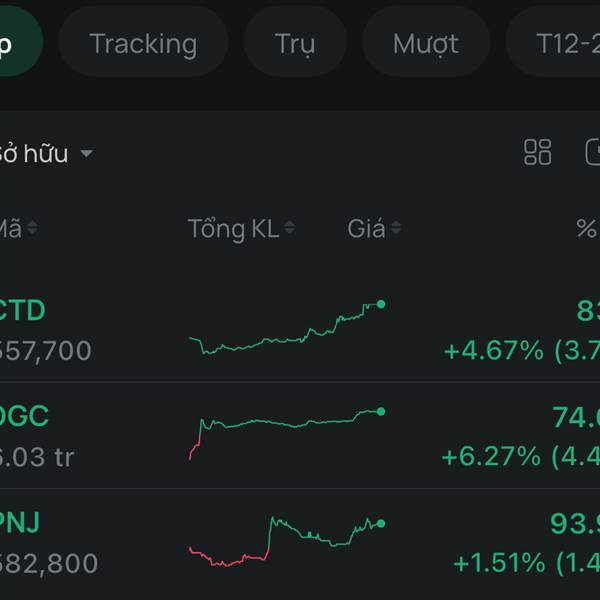Open the CTD stock ticker
Screen dimensions: 600x600
point(22,310)
